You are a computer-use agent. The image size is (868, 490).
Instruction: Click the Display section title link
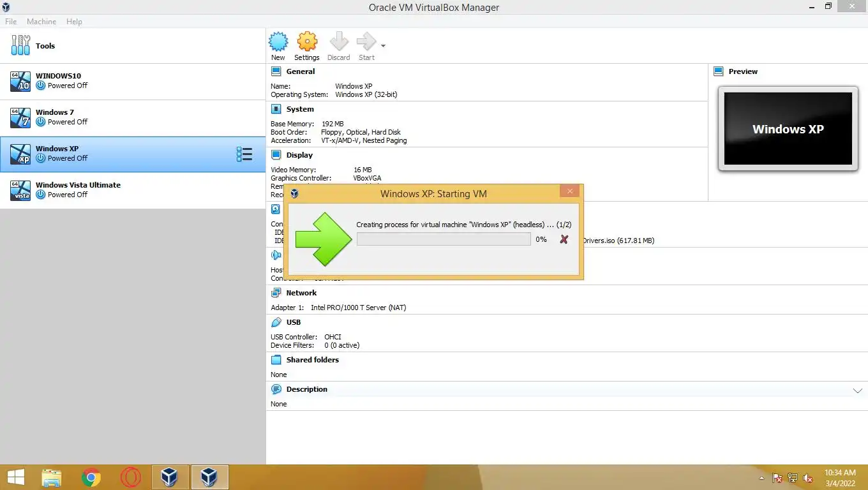pos(299,155)
